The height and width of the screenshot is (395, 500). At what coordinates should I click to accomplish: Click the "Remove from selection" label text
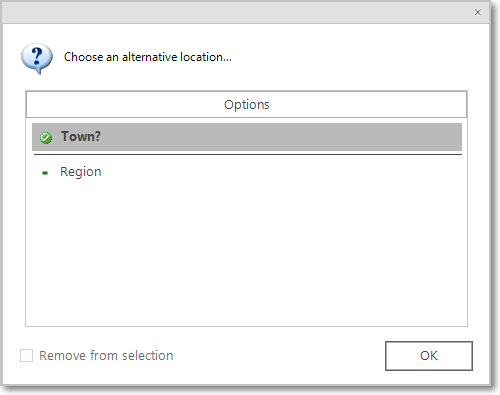coord(106,356)
